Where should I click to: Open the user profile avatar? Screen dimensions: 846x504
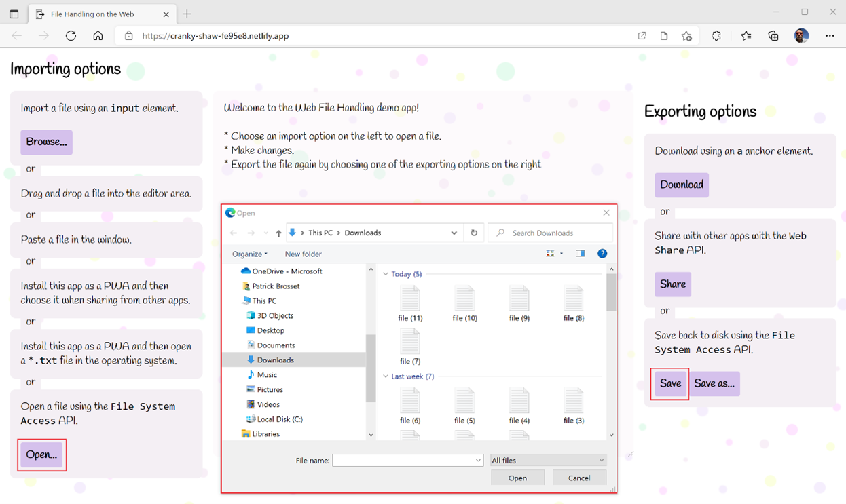801,36
